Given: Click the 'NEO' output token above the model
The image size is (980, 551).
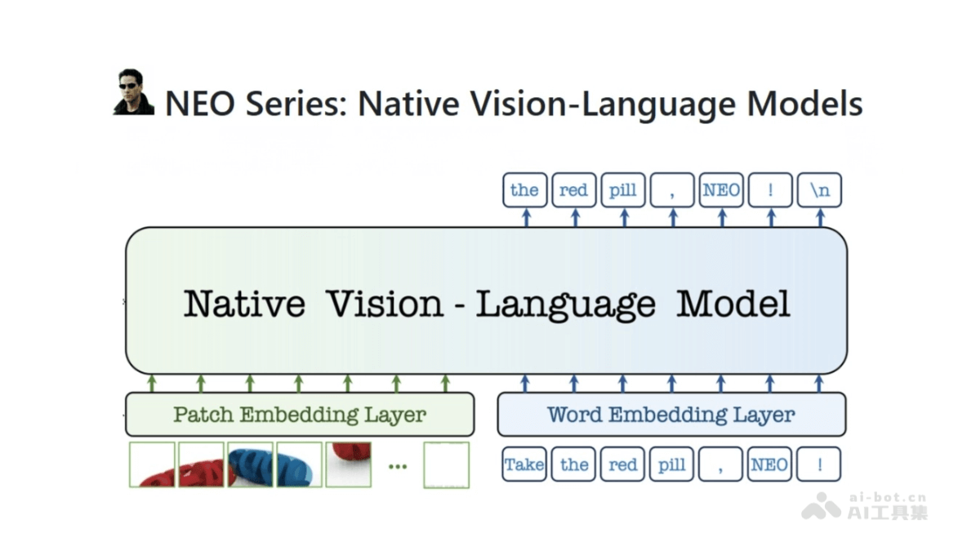Looking at the screenshot, I should [721, 190].
